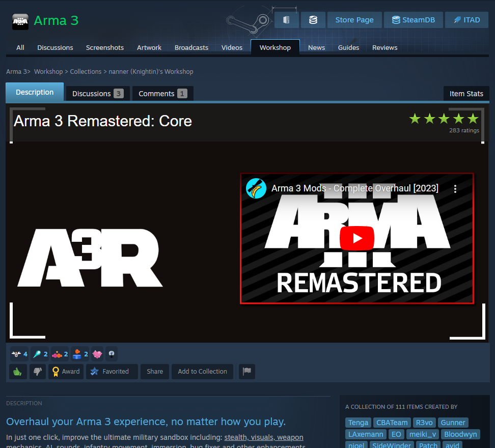495x448 pixels.
Task: Click the Overhaul your Arma 3 experience heading
Action: (146, 422)
